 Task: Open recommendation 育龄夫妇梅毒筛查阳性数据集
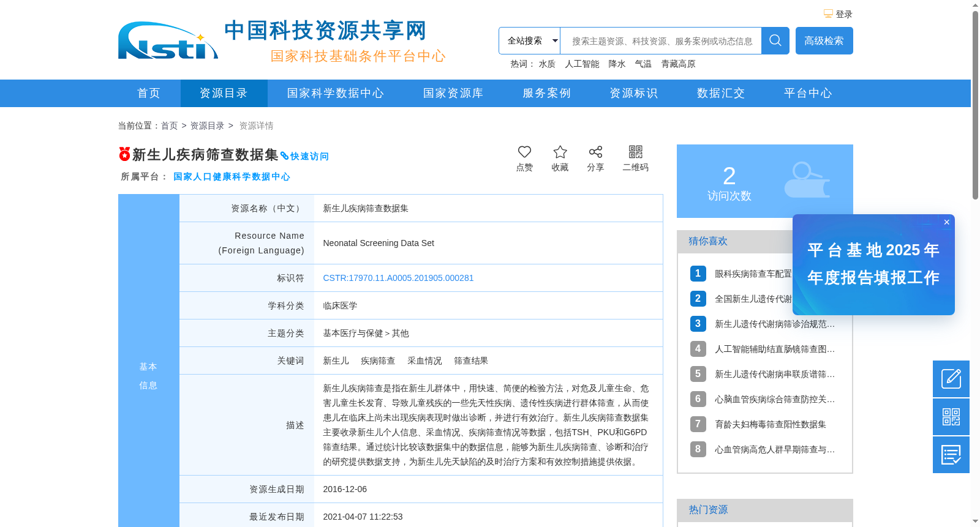tap(771, 424)
